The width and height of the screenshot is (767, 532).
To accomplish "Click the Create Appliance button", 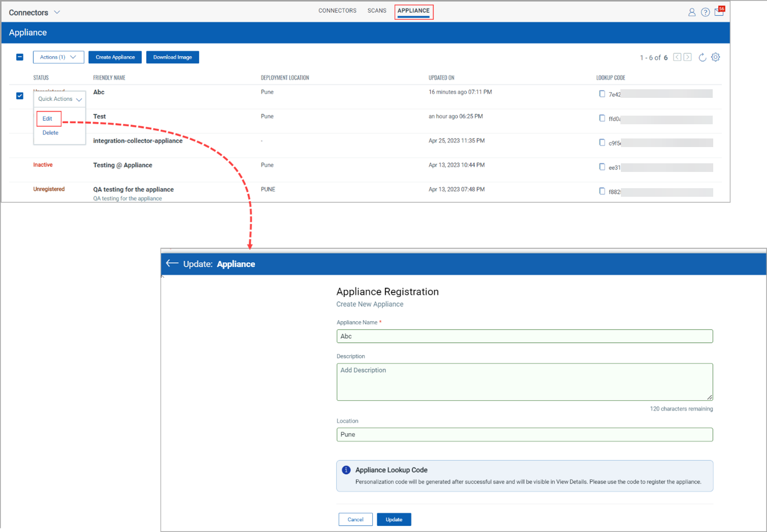I will pos(115,57).
